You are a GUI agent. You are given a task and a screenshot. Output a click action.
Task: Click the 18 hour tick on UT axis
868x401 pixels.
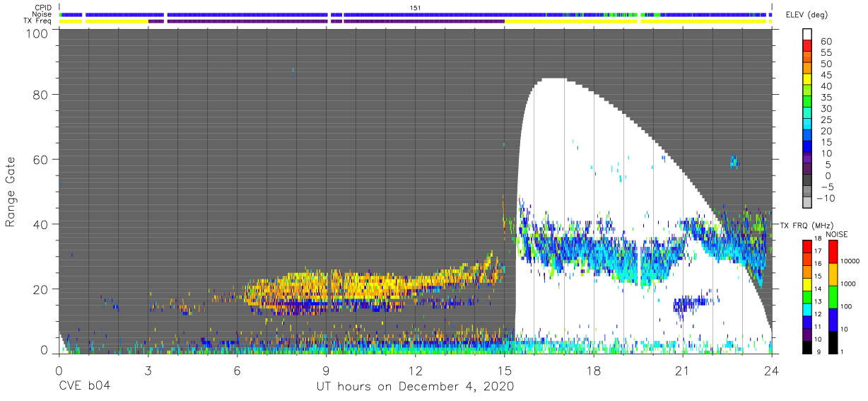tap(594, 370)
